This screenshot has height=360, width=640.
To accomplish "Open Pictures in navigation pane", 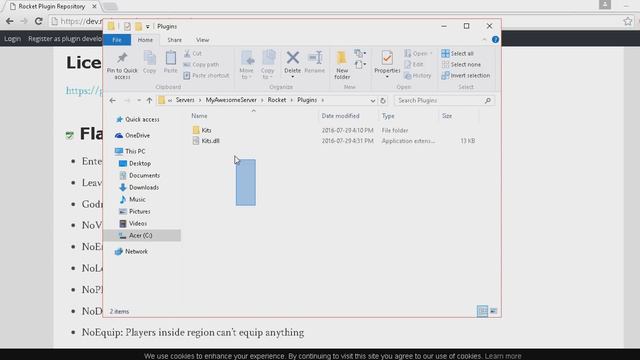I will (135, 211).
